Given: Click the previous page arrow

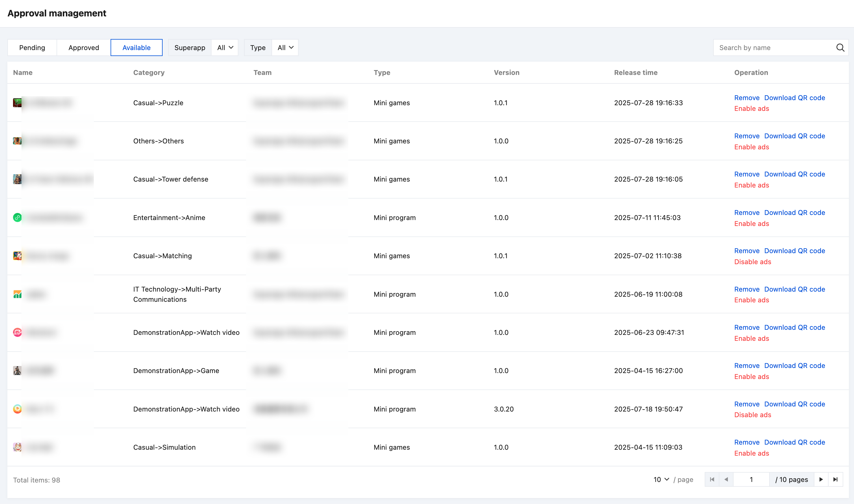Looking at the screenshot, I should tap(726, 480).
